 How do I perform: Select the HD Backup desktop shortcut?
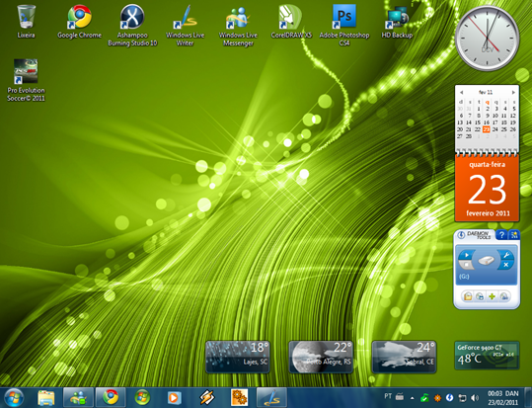tap(397, 21)
